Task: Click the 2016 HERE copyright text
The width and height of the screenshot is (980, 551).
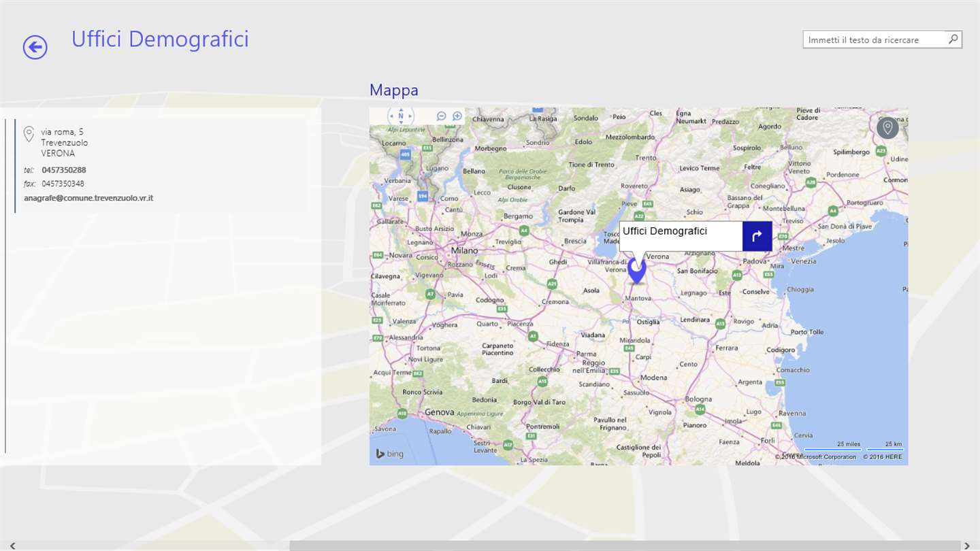Action: pyautogui.click(x=883, y=456)
